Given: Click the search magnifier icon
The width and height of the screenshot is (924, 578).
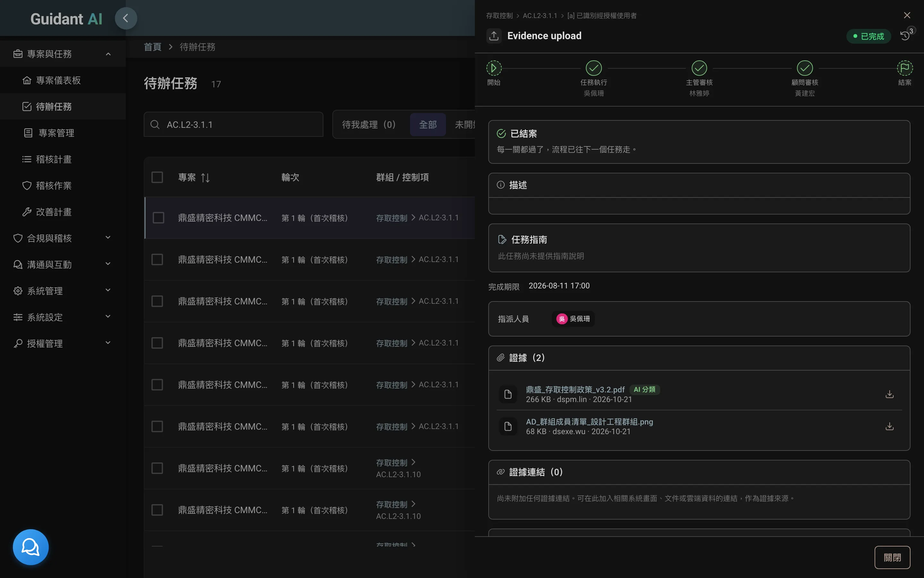Looking at the screenshot, I should [x=155, y=125].
